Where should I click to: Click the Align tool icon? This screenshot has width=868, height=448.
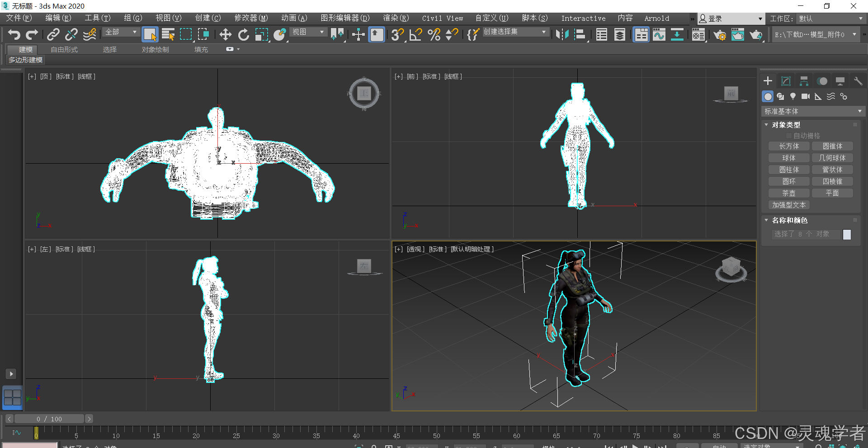pos(580,34)
